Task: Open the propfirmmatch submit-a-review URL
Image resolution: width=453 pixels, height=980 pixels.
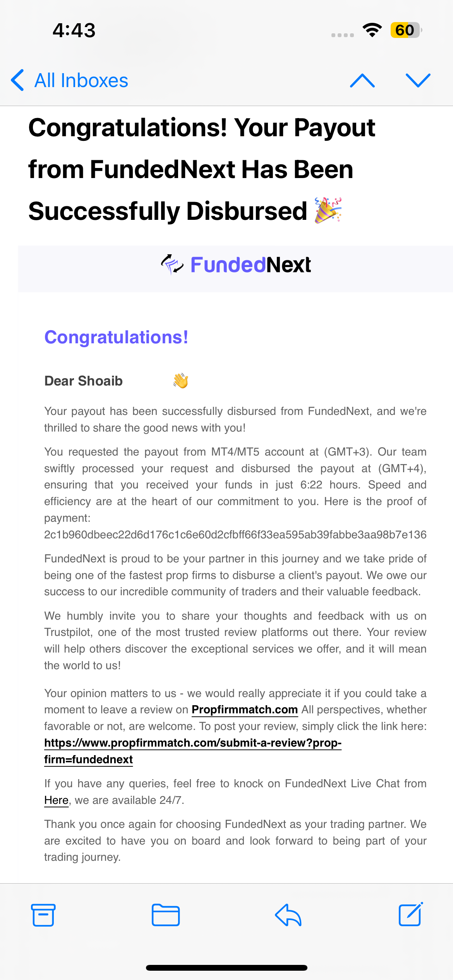Action: click(x=193, y=751)
